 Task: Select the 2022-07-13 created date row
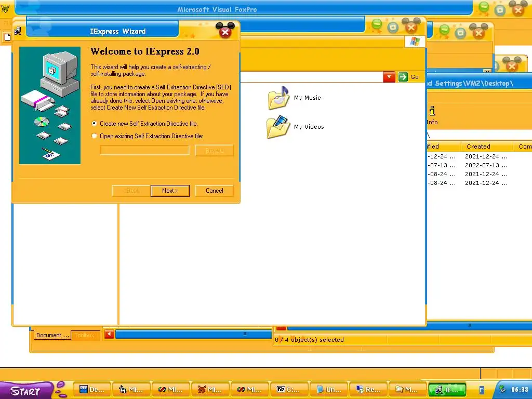tap(486, 165)
